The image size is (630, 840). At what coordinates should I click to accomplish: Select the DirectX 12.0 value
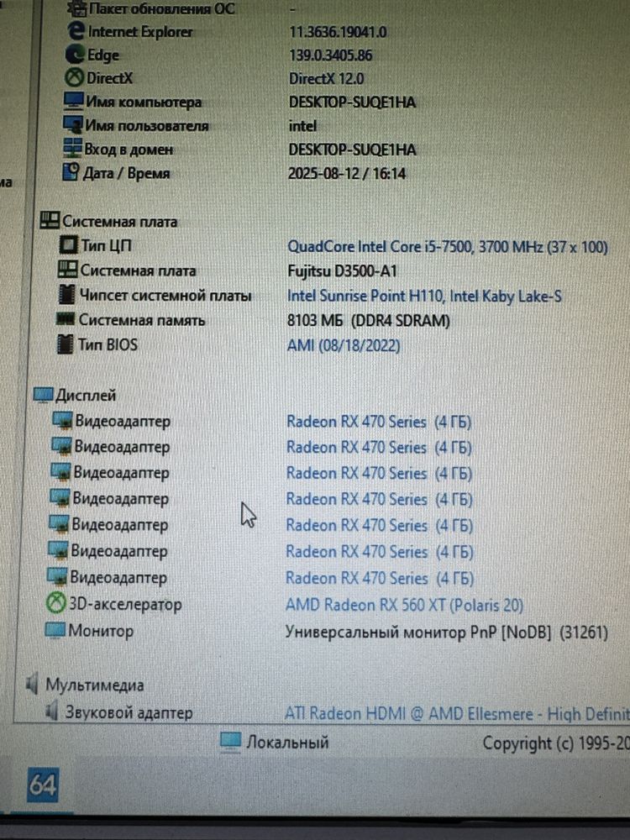click(326, 79)
